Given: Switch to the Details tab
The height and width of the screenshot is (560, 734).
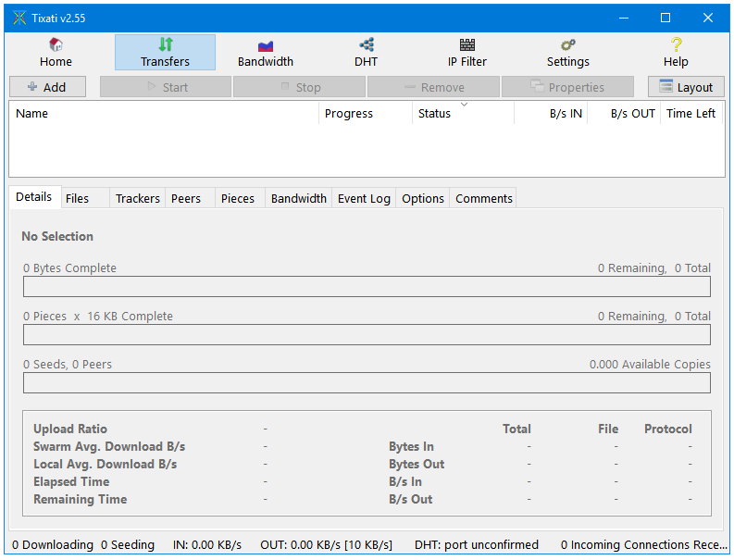Looking at the screenshot, I should point(34,196).
